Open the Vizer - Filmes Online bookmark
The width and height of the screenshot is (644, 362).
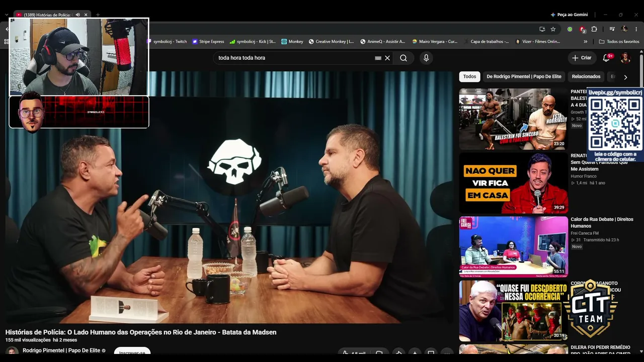tap(538, 42)
